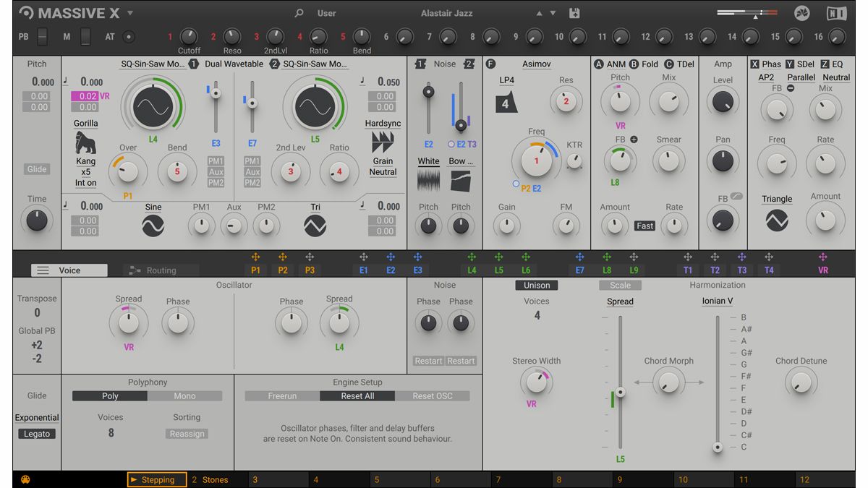Click the VR modulation drag handle

[823, 257]
